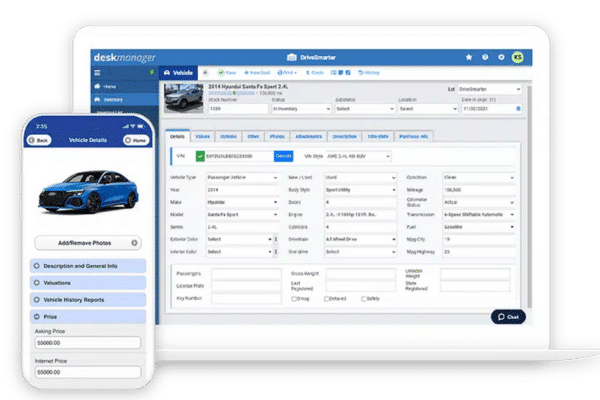Open the VIN Style dropdown
The width and height of the screenshot is (600, 400).
coord(358,156)
